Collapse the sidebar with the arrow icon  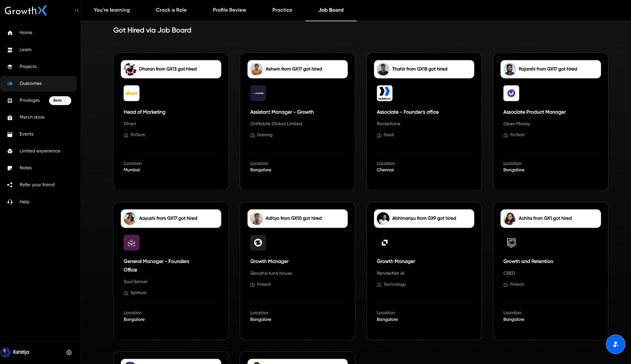pyautogui.click(x=77, y=10)
